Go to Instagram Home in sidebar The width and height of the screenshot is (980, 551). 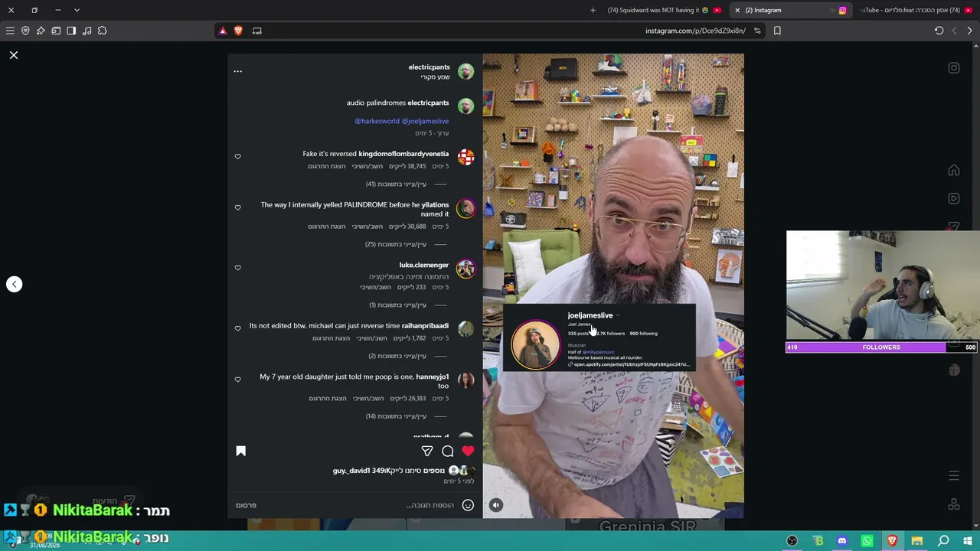[954, 170]
